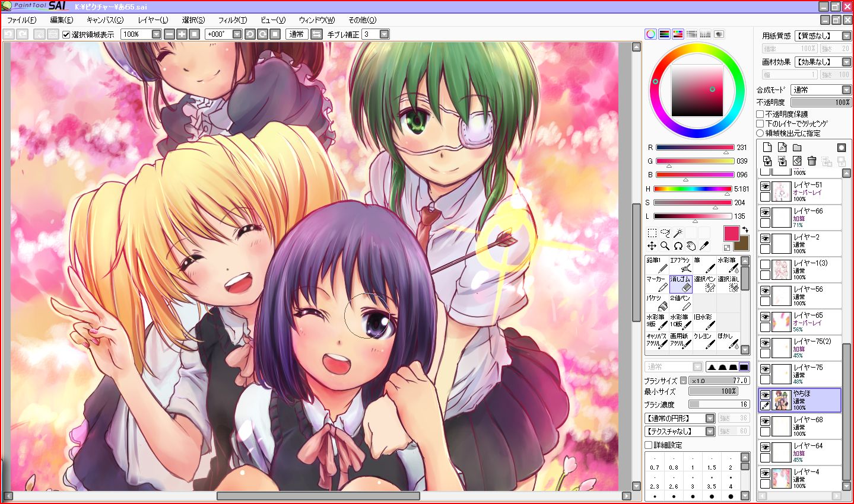
Task: Enable 下のレイヤーでクリッピング option
Action: 760,123
